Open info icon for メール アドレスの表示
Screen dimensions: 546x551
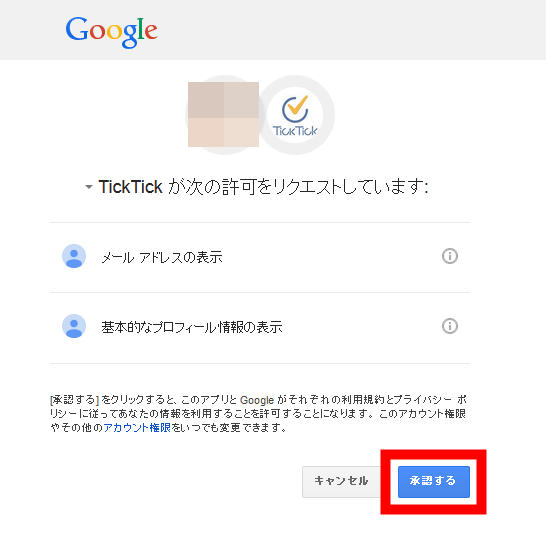tap(450, 256)
